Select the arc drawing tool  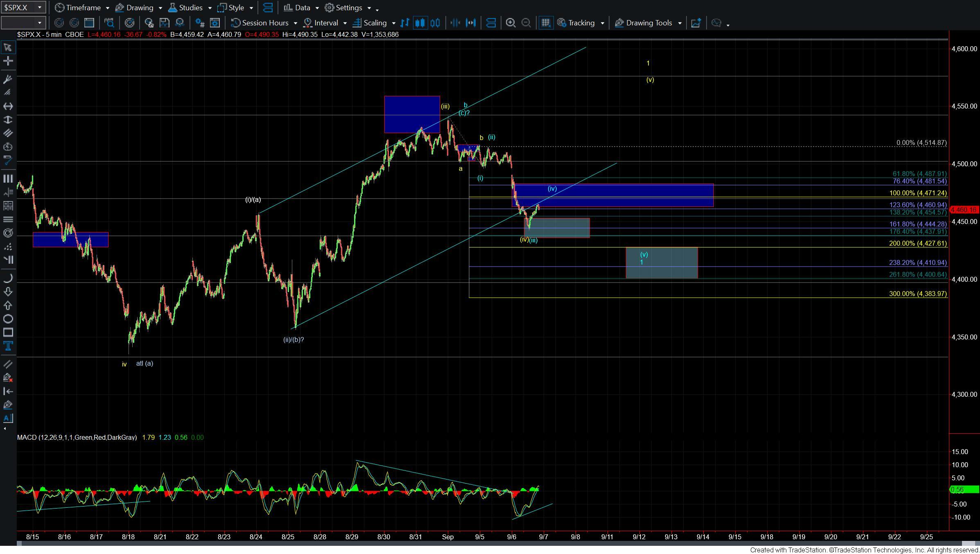pyautogui.click(x=8, y=278)
